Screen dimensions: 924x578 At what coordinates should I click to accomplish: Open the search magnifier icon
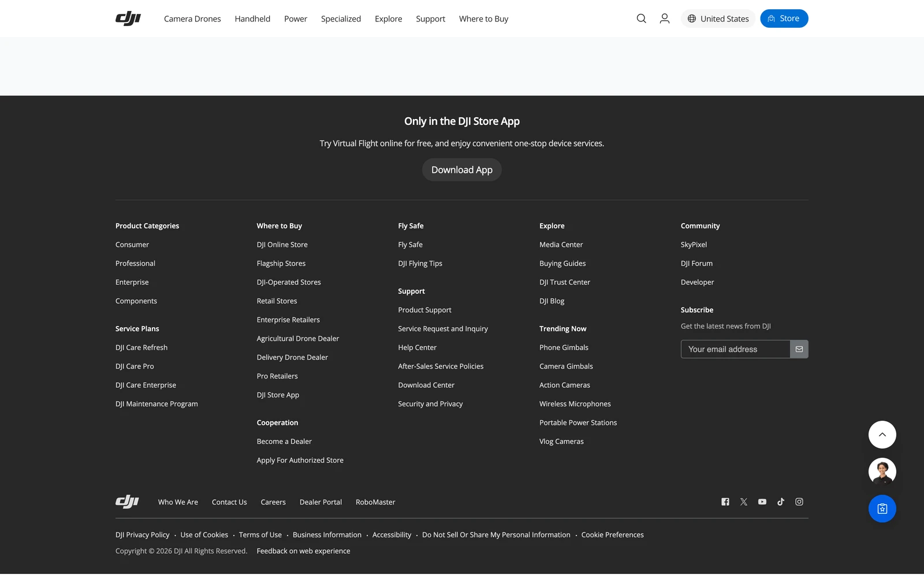(x=641, y=18)
